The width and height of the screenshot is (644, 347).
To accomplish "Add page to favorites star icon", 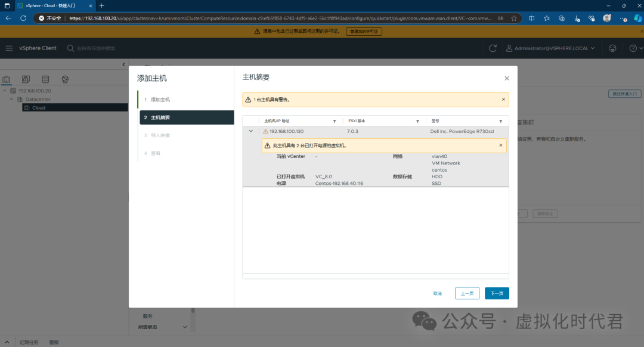I will click(514, 18).
